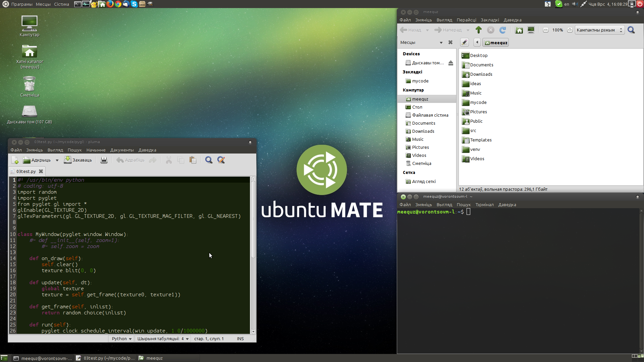Toggle the path edit pencil button
This screenshot has width=644, height=362.
465,43
